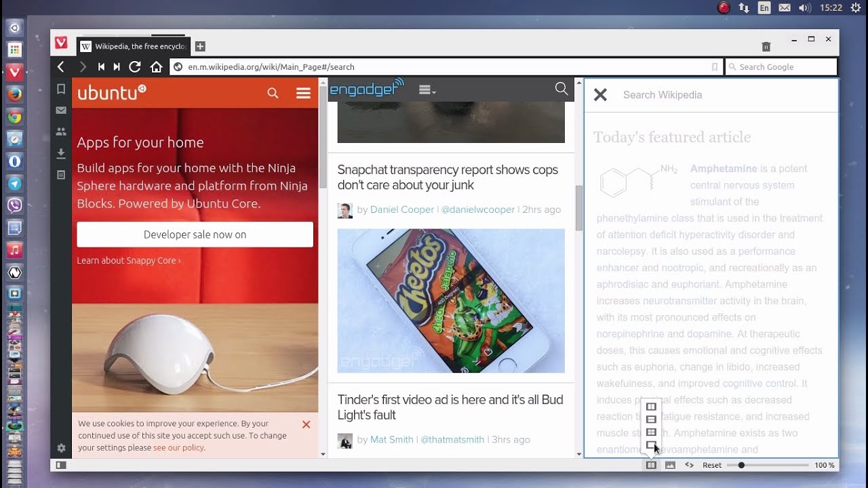The width and height of the screenshot is (868, 488).
Task: Launch Firefox from the Ubuntu dock
Action: coord(15,94)
